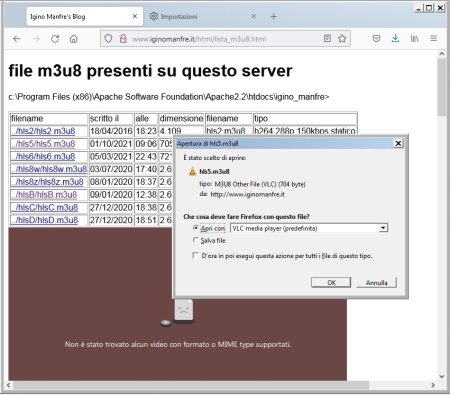
Task: Click the gear icon on Impostazioni tab
Action: (153, 16)
